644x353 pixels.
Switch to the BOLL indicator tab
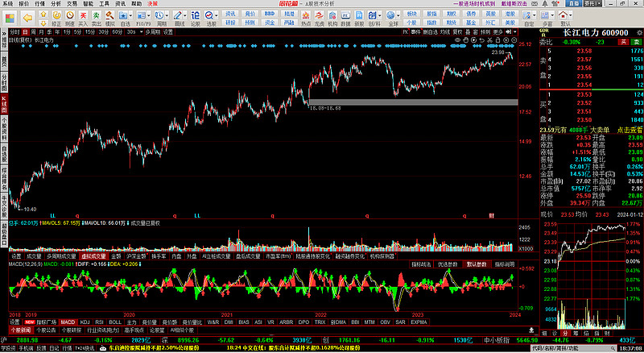[115, 322]
